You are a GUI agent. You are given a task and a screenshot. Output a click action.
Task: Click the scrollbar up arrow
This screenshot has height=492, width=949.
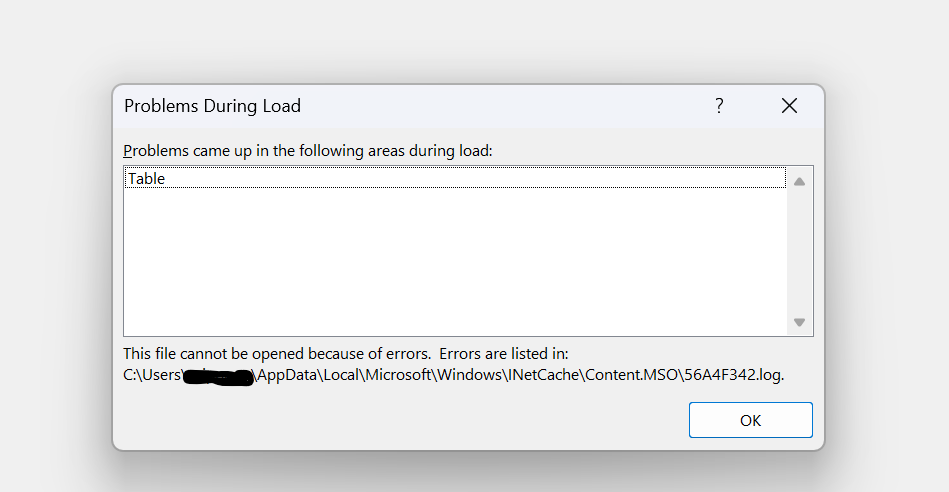point(799,181)
